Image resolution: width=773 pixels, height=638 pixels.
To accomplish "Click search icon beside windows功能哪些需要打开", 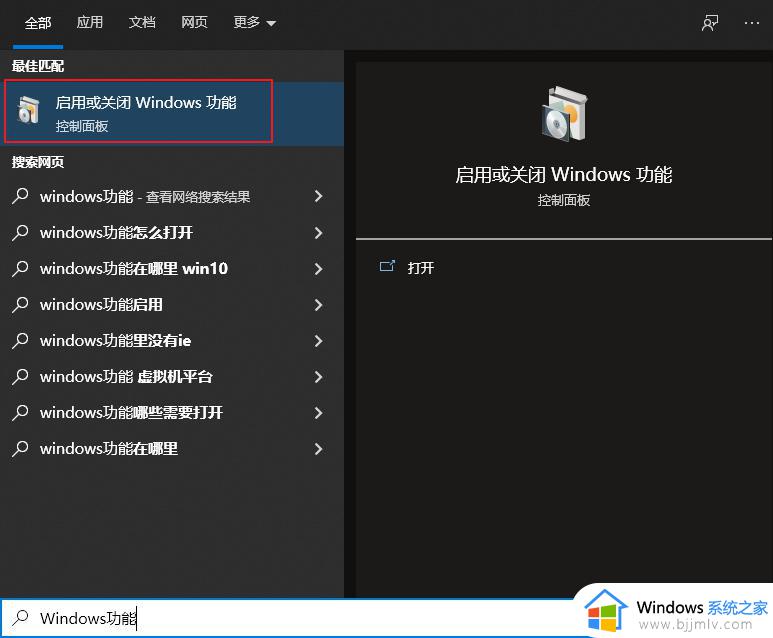I will coord(20,412).
